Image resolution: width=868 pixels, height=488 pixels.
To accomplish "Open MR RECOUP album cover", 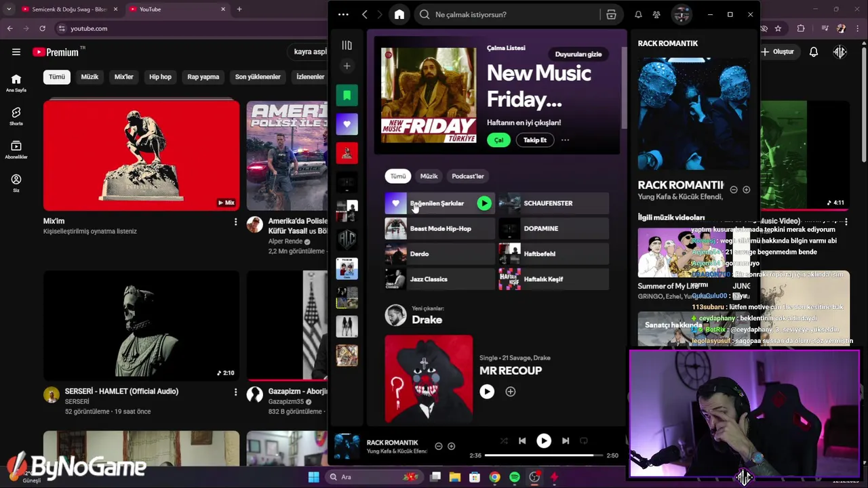I will click(429, 378).
